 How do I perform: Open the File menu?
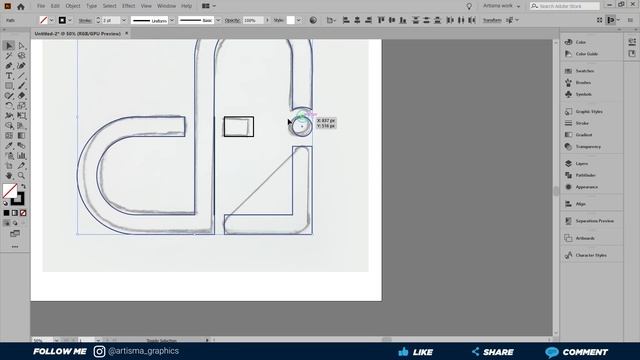41,6
